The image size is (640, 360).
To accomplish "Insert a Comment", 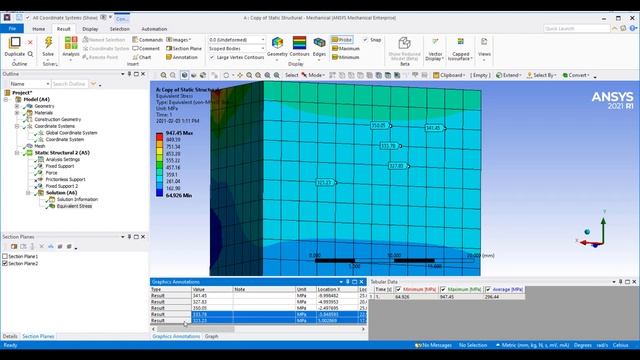I will click(146, 49).
